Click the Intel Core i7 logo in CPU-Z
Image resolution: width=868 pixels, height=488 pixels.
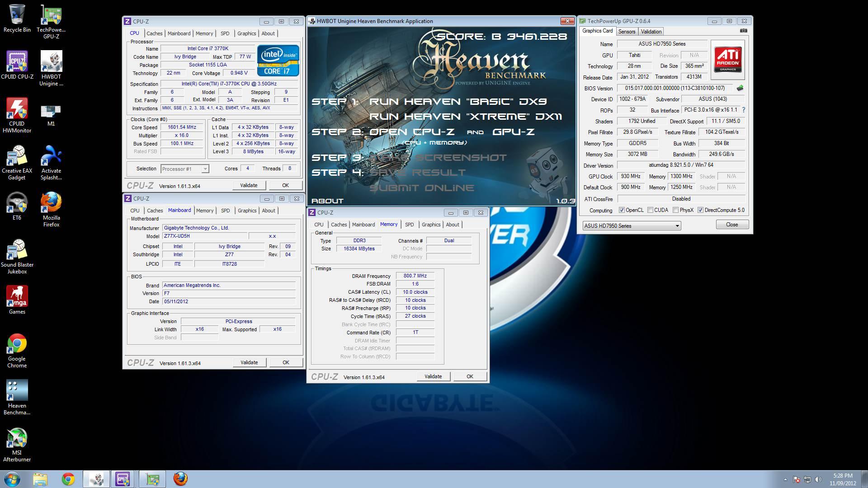278,60
